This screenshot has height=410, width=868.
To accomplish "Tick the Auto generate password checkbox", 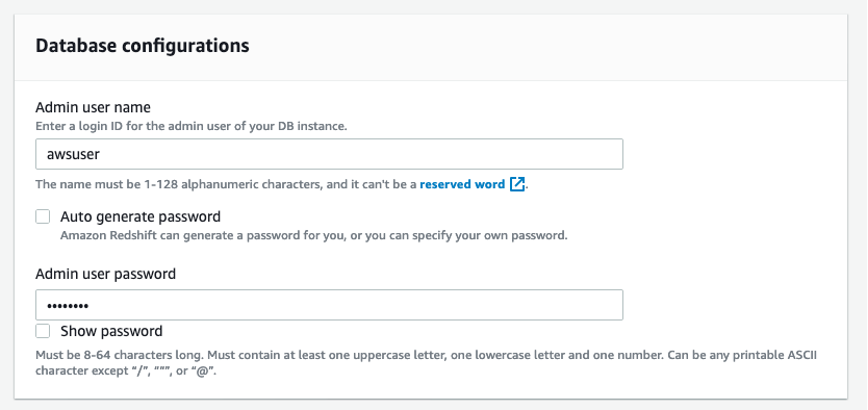I will 43,216.
